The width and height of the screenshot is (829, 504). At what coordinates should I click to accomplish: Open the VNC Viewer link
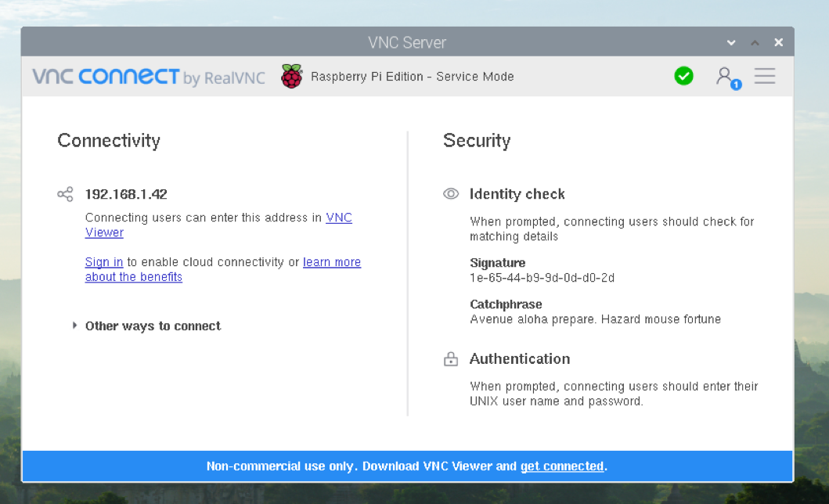(x=339, y=218)
